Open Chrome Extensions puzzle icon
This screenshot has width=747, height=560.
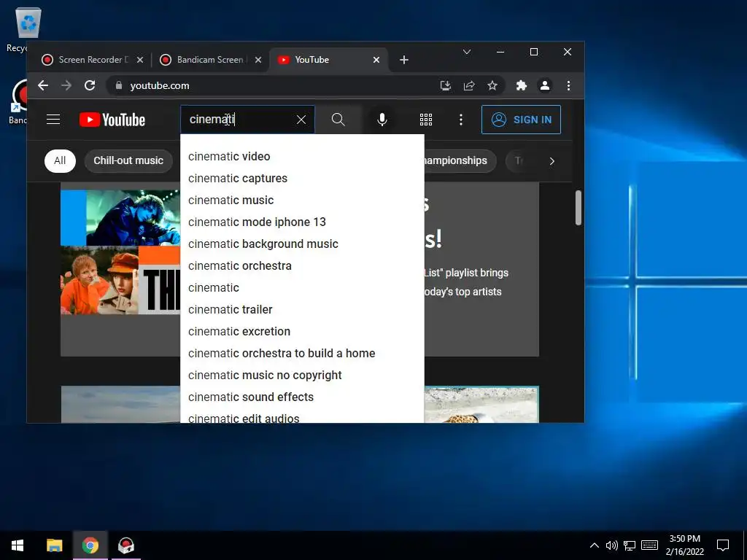[x=521, y=86]
